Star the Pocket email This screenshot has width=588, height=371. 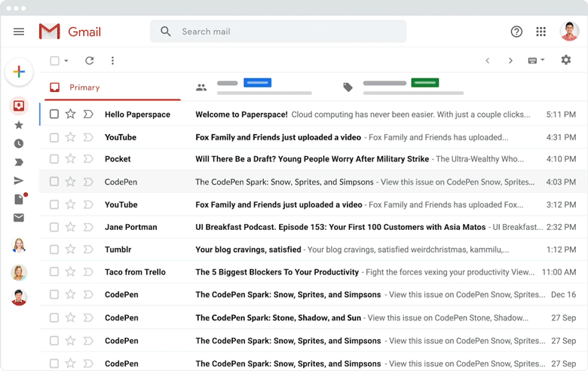(x=71, y=158)
